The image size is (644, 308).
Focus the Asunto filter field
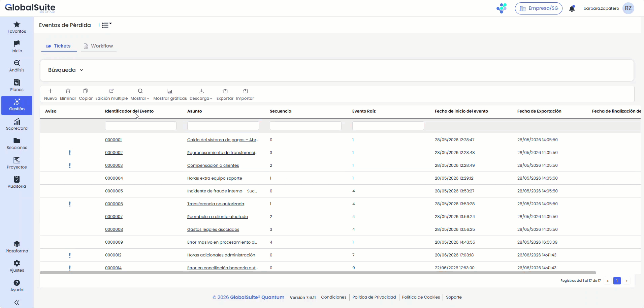223,126
